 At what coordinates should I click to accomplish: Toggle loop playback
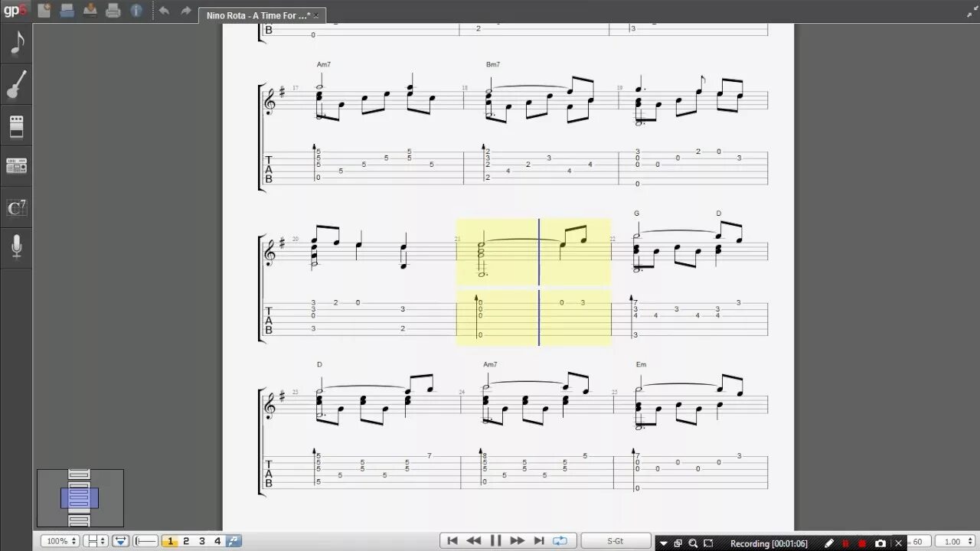point(560,541)
